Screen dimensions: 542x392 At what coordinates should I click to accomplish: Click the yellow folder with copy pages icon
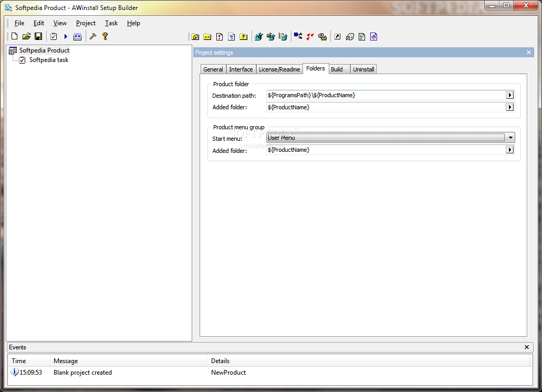tap(195, 37)
